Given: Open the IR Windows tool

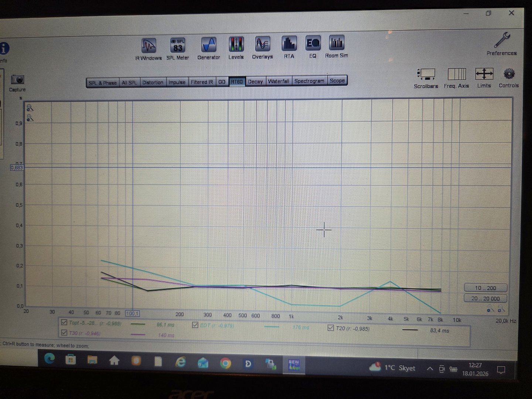Looking at the screenshot, I should click(149, 49).
